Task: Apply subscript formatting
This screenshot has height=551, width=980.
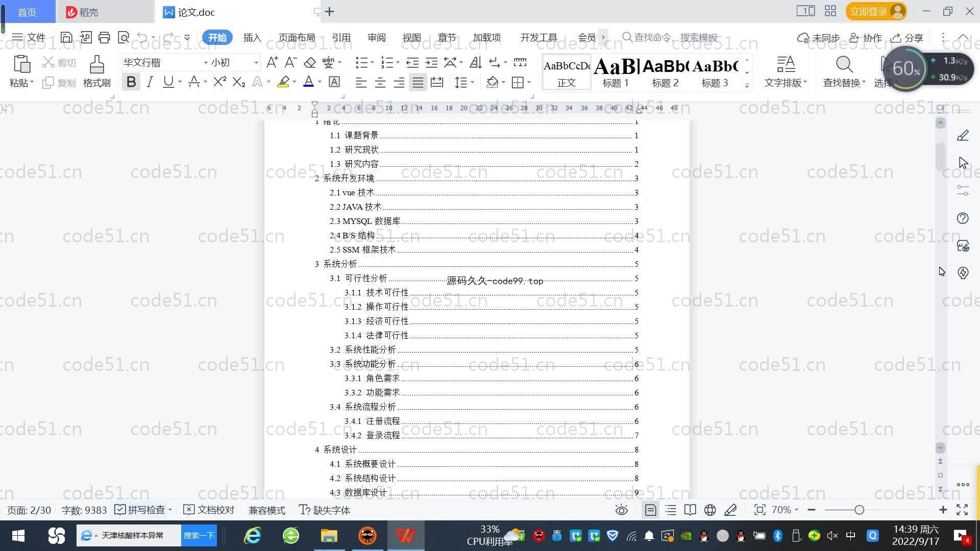Action: [x=238, y=82]
